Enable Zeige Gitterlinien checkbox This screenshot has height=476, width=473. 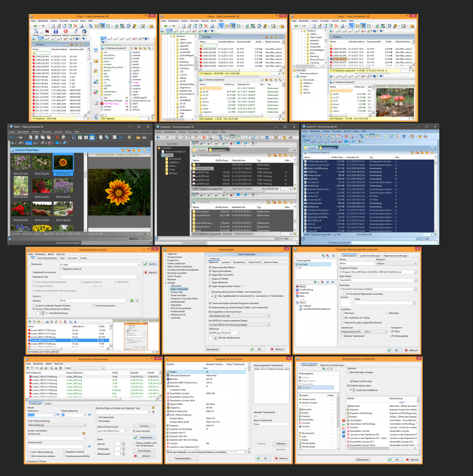pyautogui.click(x=210, y=282)
